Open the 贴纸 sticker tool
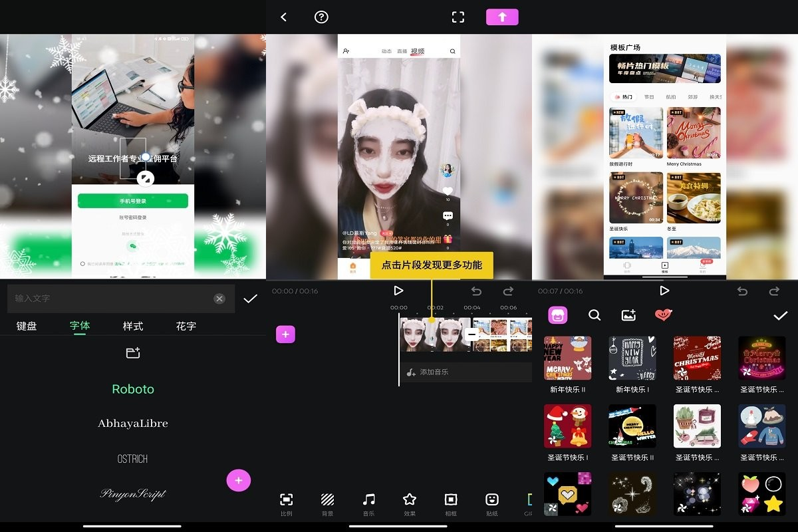Image resolution: width=798 pixels, height=532 pixels. pyautogui.click(x=491, y=503)
